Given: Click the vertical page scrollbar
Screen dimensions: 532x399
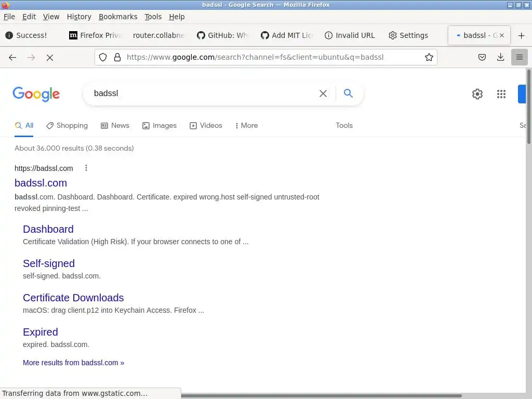Looking at the screenshot, I should point(528,107).
